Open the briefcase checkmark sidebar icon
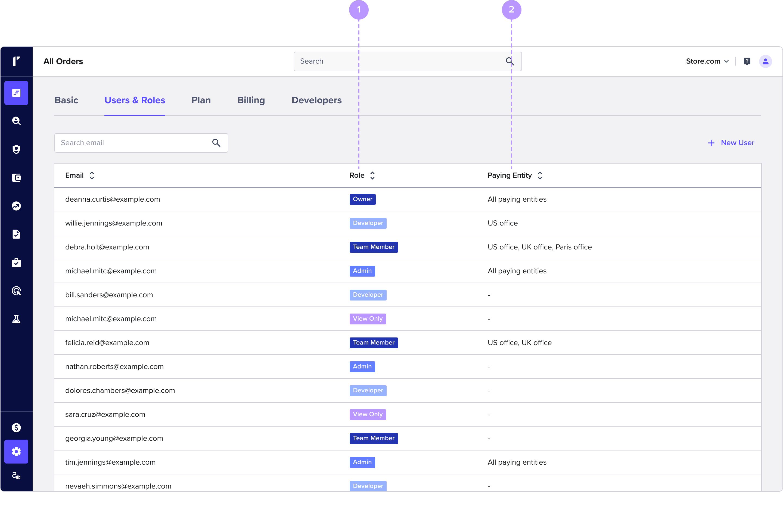 coord(16,262)
